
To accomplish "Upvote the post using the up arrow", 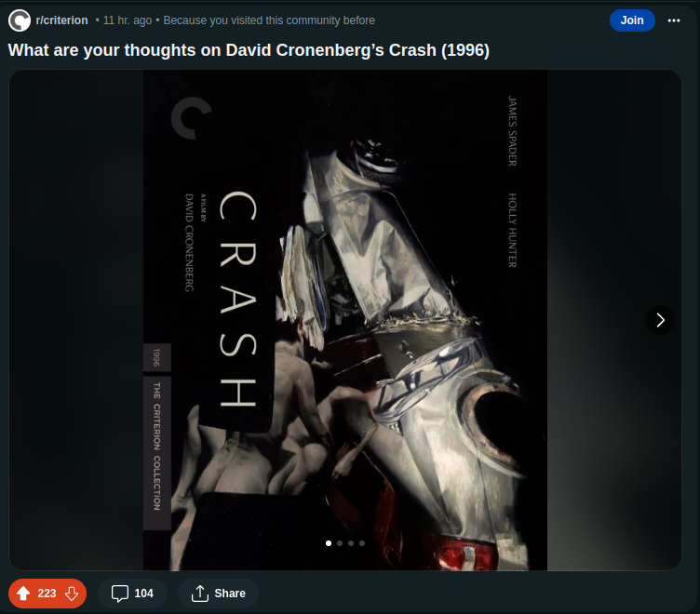I will [x=23, y=594].
